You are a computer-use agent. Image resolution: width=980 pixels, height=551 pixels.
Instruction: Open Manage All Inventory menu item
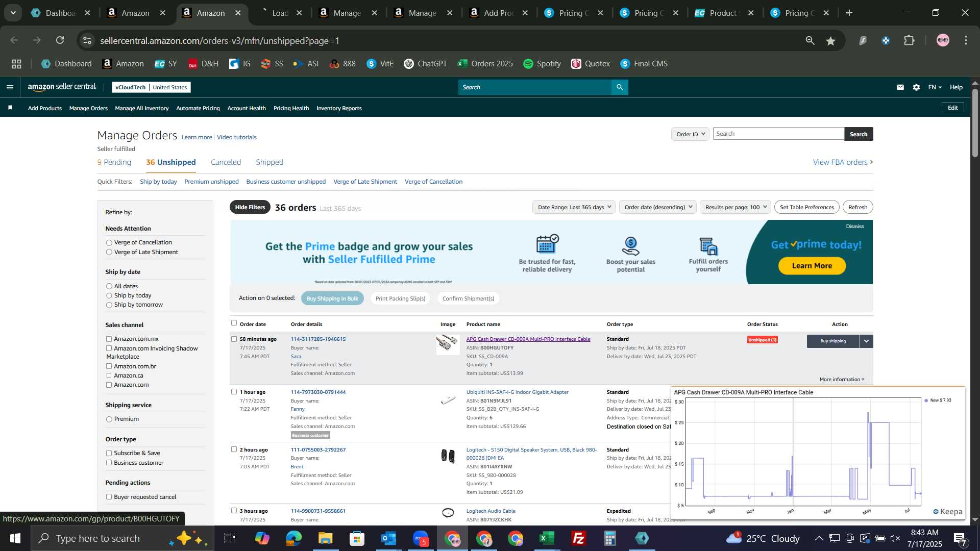(x=142, y=108)
